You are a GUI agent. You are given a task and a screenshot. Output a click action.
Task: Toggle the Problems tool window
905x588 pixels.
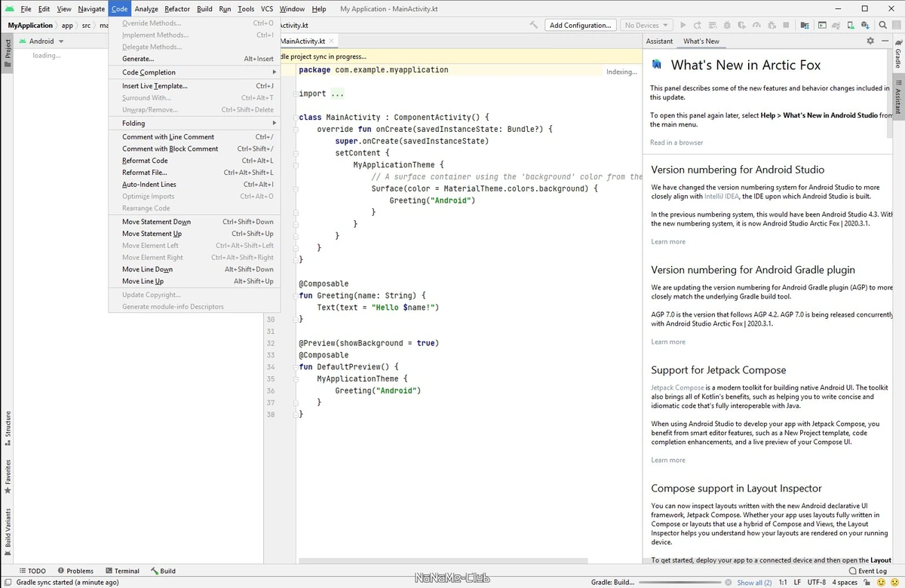[x=75, y=571]
